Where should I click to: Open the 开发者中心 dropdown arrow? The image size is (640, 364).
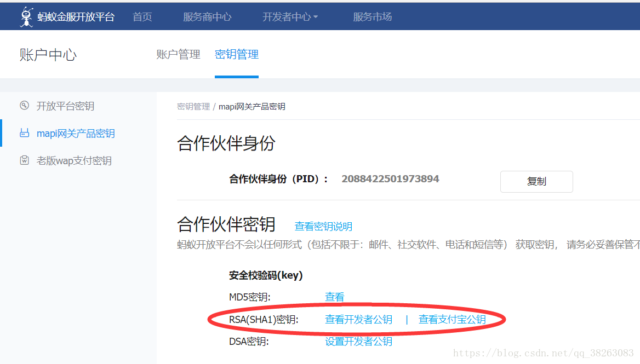pos(316,17)
